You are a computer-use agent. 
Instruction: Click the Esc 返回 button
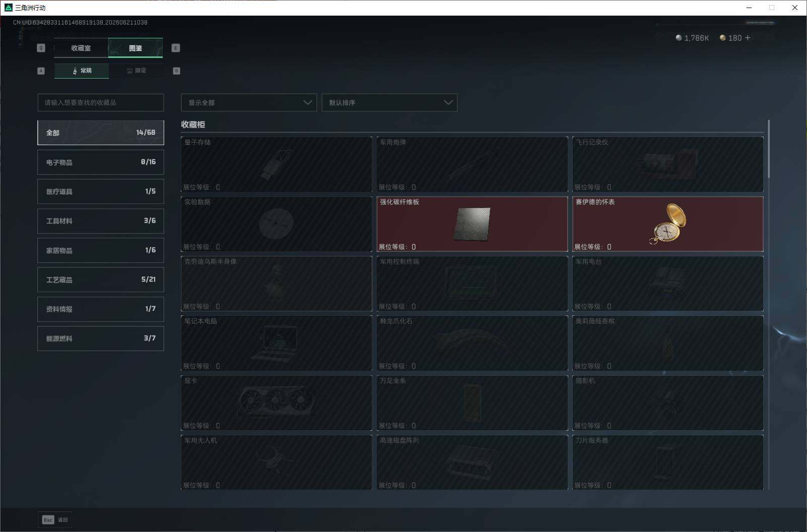tap(55, 519)
